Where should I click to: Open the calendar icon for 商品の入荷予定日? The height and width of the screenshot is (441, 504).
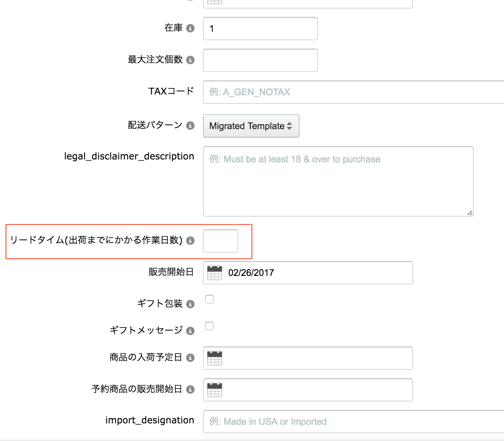(x=215, y=358)
